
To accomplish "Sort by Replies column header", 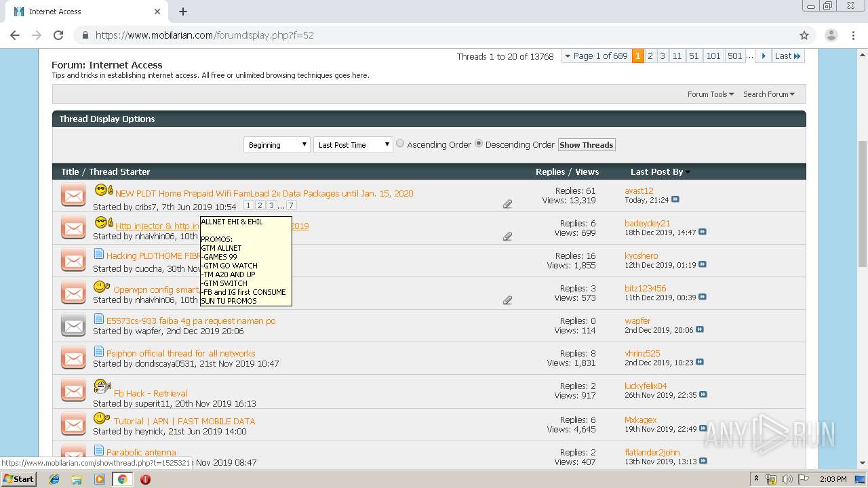I will (x=551, y=172).
